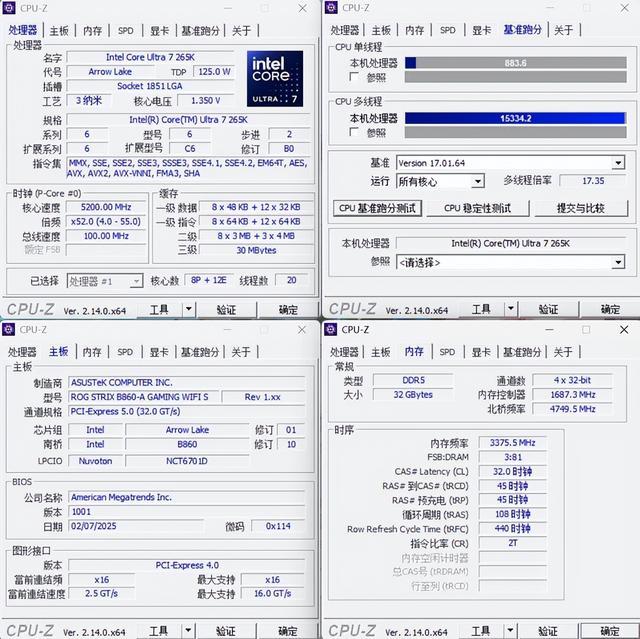Open 关于 tab in the benchmark window
The width and height of the screenshot is (640, 639).
tap(563, 30)
